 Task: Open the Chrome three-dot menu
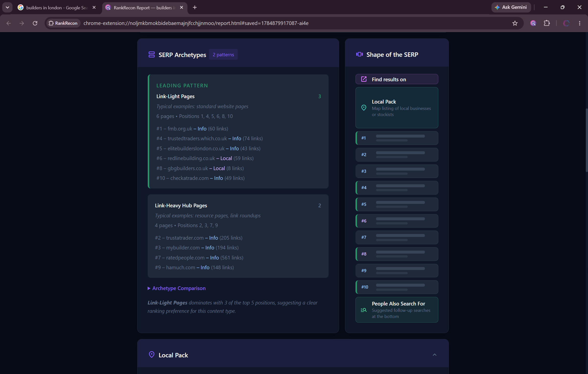579,23
